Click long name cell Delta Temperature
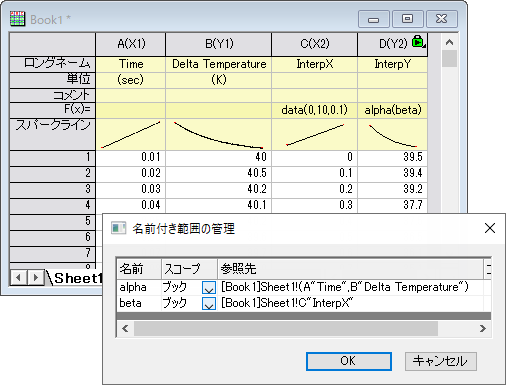This screenshot has width=506, height=385. [219, 64]
